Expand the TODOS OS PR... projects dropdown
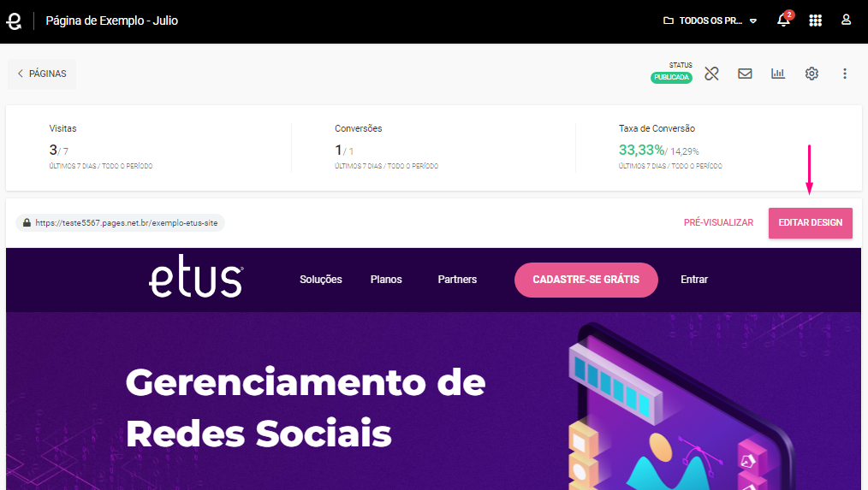Screen dimensions: 868x490 pyautogui.click(x=710, y=21)
